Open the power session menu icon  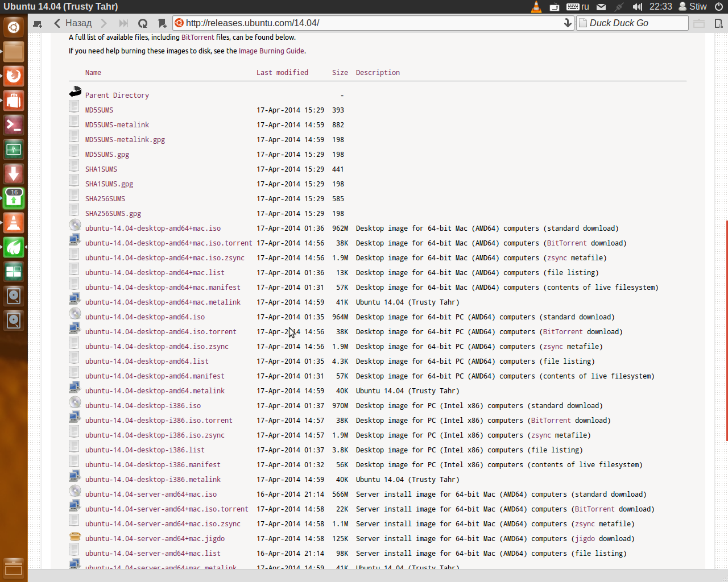pos(719,7)
